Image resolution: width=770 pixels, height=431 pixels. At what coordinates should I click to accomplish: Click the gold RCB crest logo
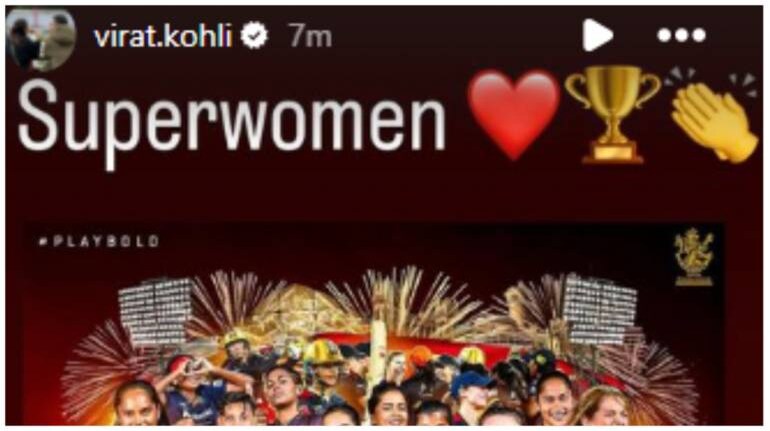[x=693, y=257]
